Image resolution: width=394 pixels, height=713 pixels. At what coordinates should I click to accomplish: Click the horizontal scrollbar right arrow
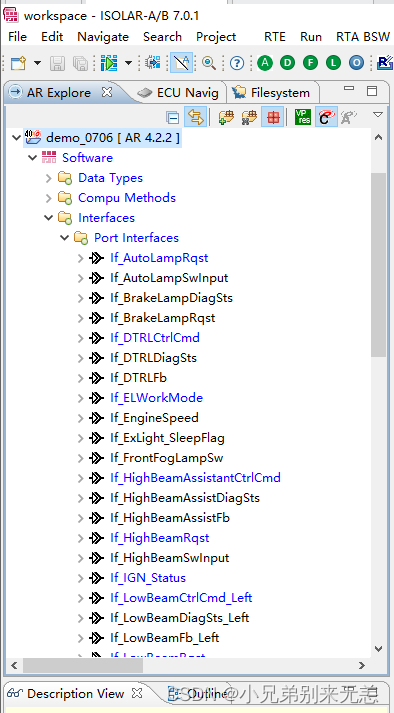coord(362,665)
